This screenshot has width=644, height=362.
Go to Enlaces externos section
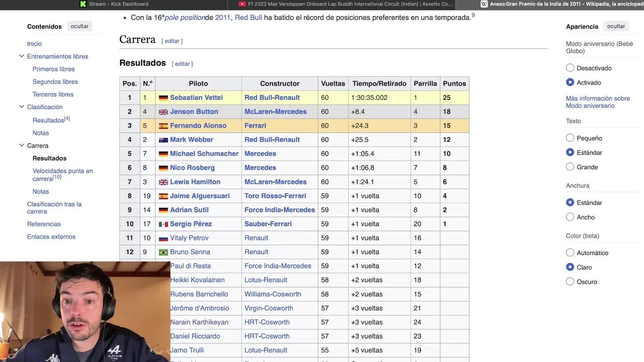click(51, 236)
